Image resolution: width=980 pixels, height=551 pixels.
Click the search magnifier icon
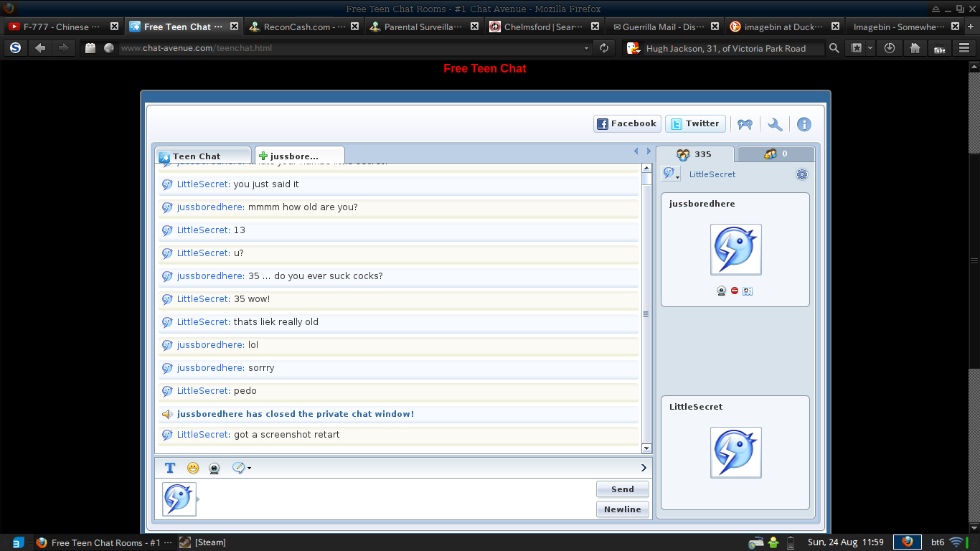(x=834, y=48)
